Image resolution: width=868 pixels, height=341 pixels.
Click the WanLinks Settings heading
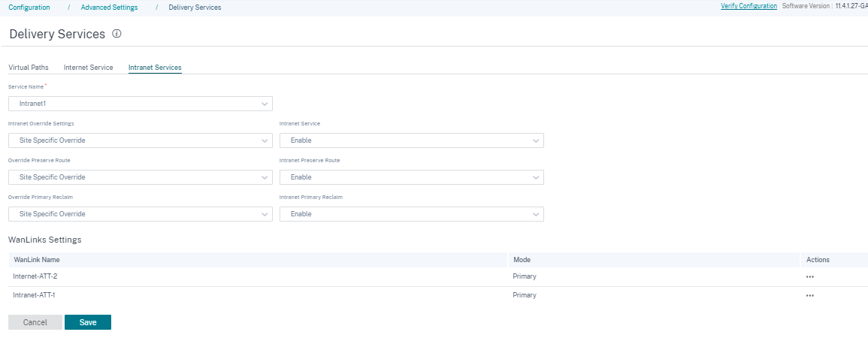click(x=45, y=240)
